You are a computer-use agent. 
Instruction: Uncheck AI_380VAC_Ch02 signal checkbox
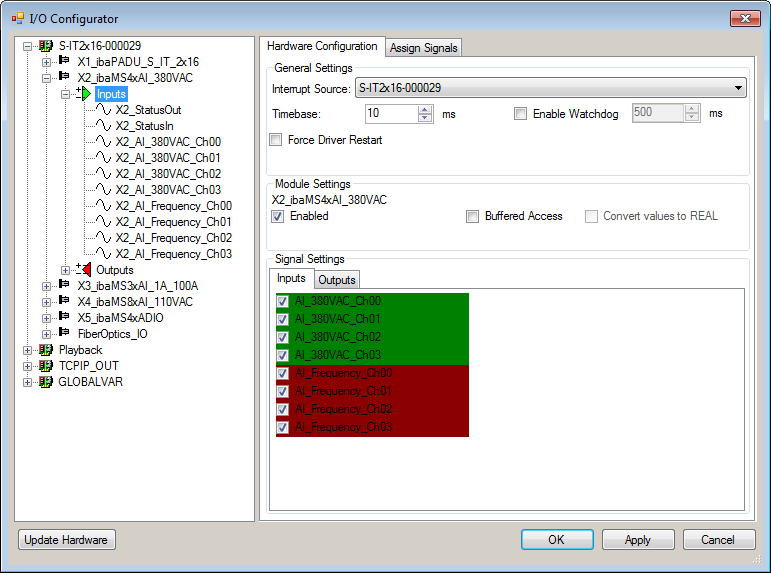coord(282,337)
